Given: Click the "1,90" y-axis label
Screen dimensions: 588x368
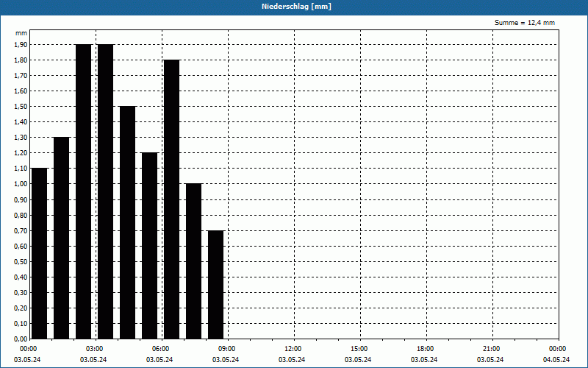Looking at the screenshot, I should [21, 45].
